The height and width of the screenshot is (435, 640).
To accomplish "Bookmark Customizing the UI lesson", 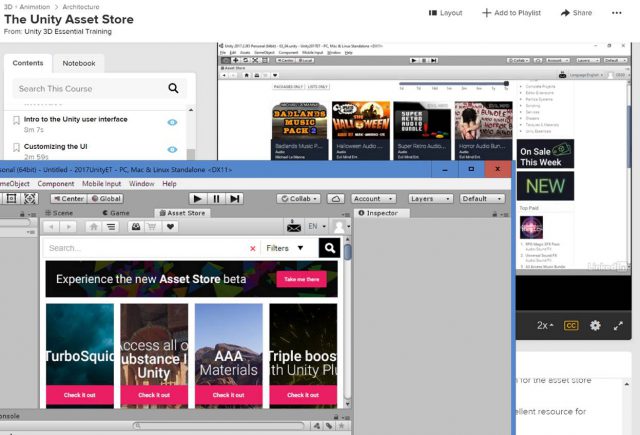I will 16,147.
